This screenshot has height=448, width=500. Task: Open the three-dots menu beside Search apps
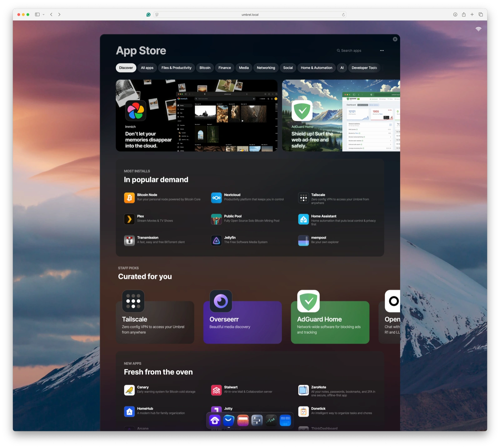point(382,51)
